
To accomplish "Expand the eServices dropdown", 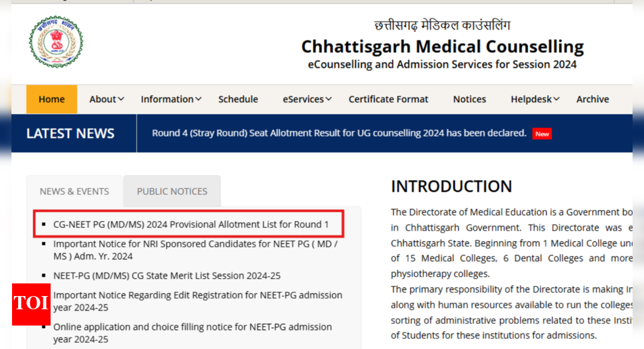I will [307, 99].
